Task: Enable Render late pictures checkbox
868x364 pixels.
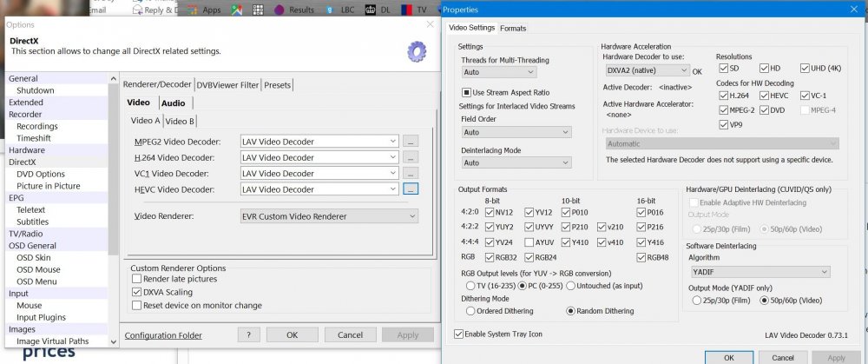Action: pos(136,279)
